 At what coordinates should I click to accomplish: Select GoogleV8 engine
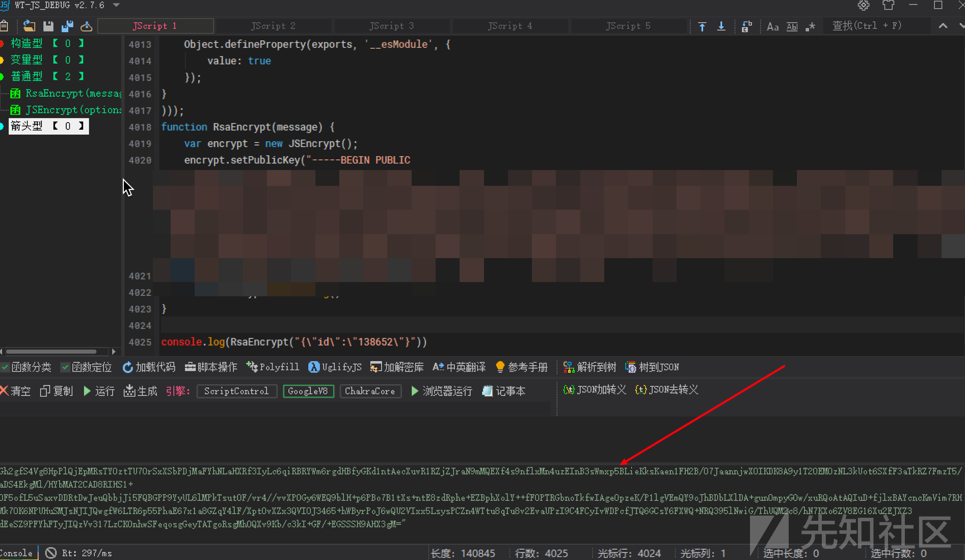coord(308,391)
